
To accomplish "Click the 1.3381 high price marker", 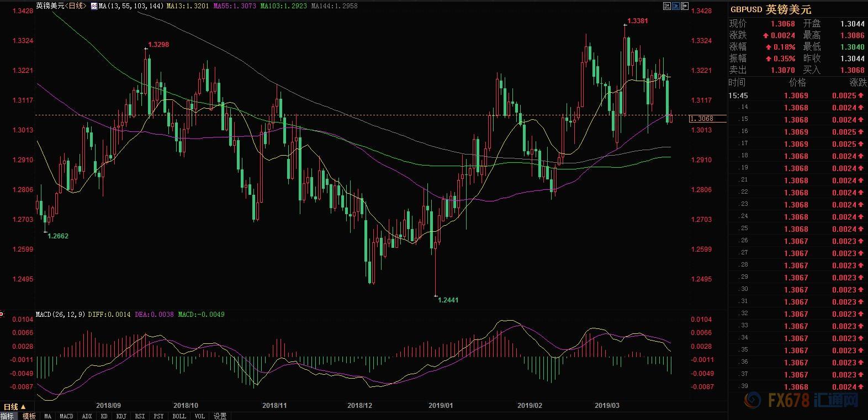I will pos(638,21).
